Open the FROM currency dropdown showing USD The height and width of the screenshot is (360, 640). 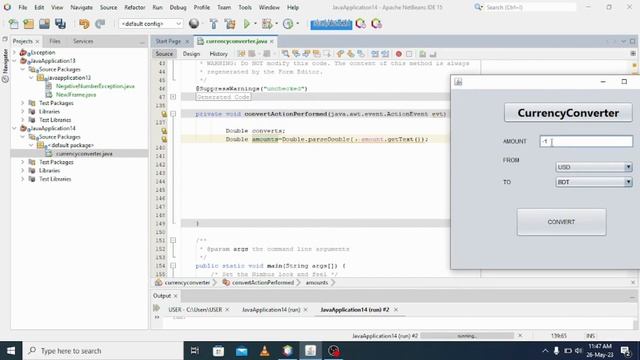point(594,167)
